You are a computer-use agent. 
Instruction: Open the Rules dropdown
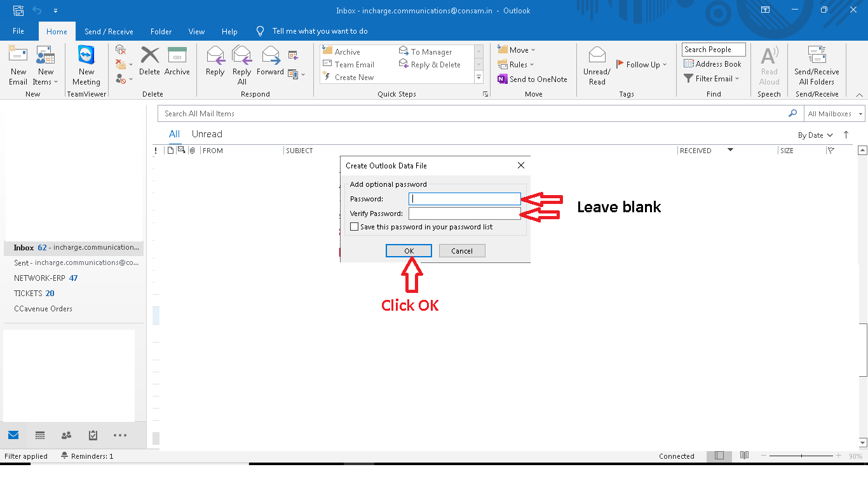[515, 64]
